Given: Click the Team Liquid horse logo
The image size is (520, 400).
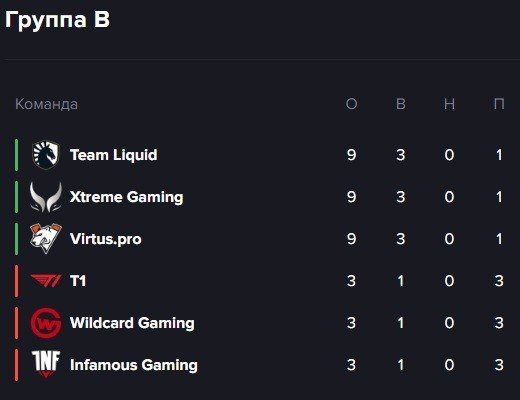Looking at the screenshot, I should coord(46,155).
